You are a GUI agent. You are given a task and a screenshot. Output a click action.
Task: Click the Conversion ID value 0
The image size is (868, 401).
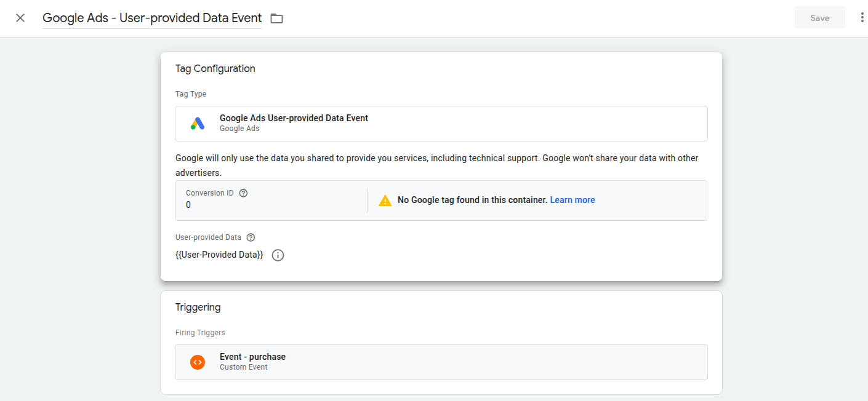188,205
